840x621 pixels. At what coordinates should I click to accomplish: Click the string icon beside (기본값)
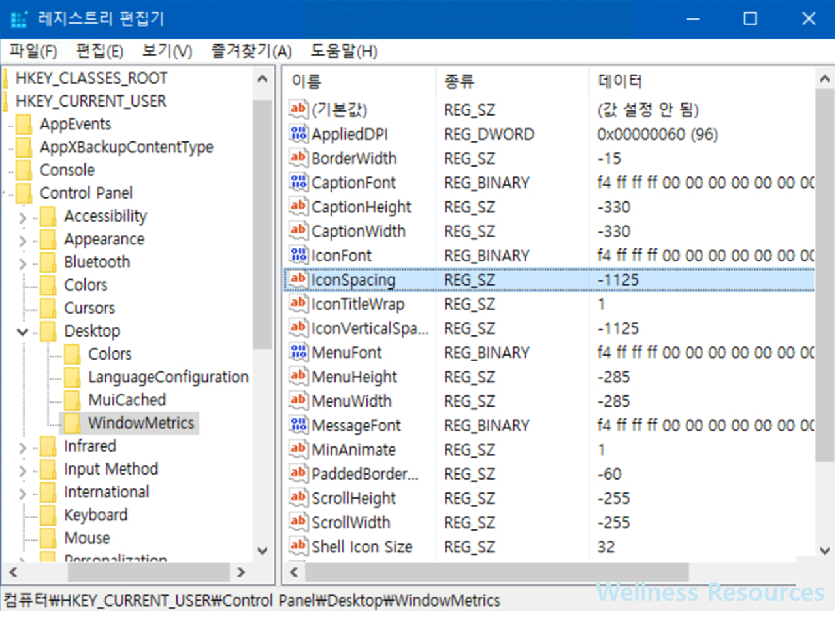[298, 109]
